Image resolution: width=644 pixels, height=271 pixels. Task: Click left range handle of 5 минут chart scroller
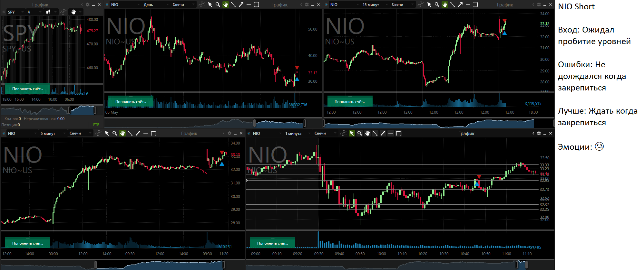click(x=95, y=265)
